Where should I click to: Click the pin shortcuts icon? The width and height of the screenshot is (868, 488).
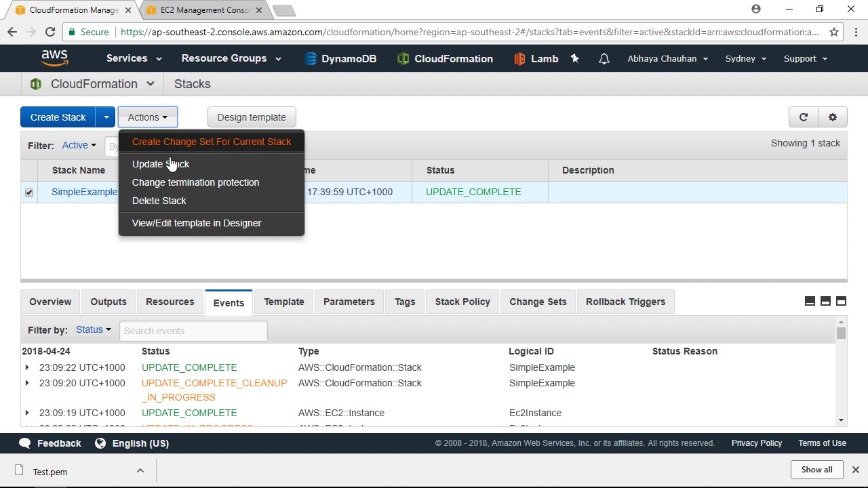click(575, 59)
